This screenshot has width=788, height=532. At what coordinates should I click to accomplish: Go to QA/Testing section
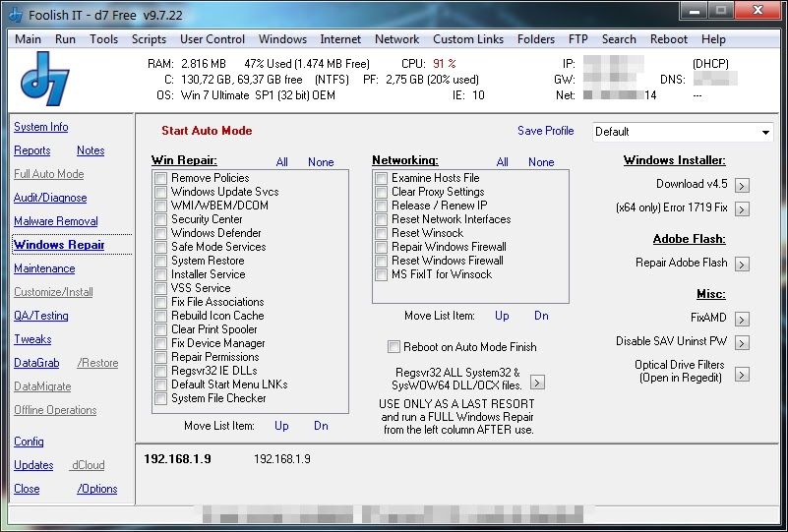tap(41, 316)
